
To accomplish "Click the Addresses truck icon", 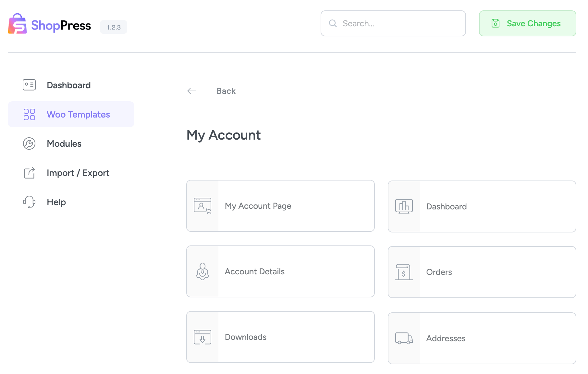I will click(403, 338).
